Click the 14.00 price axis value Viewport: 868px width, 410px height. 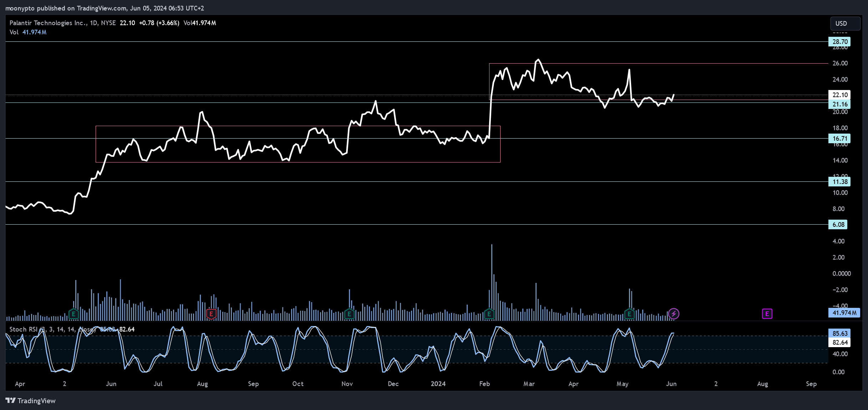click(840, 160)
